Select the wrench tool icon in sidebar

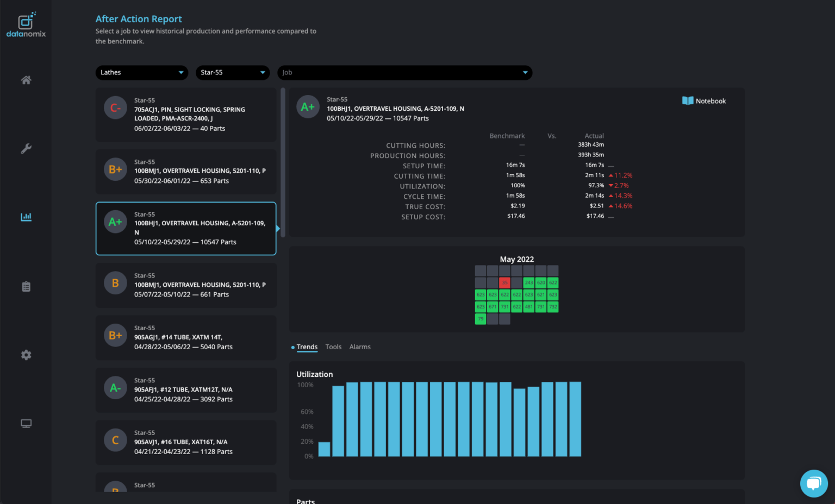tap(26, 148)
